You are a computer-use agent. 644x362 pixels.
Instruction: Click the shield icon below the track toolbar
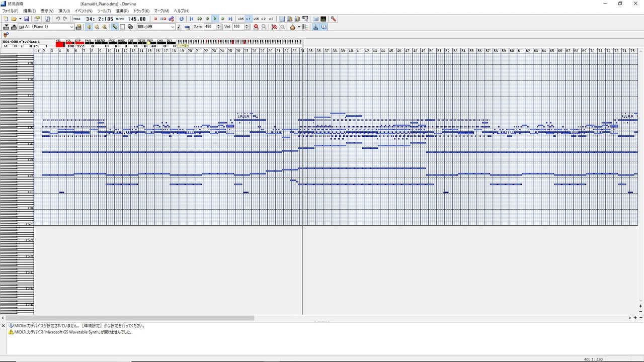point(6,35)
